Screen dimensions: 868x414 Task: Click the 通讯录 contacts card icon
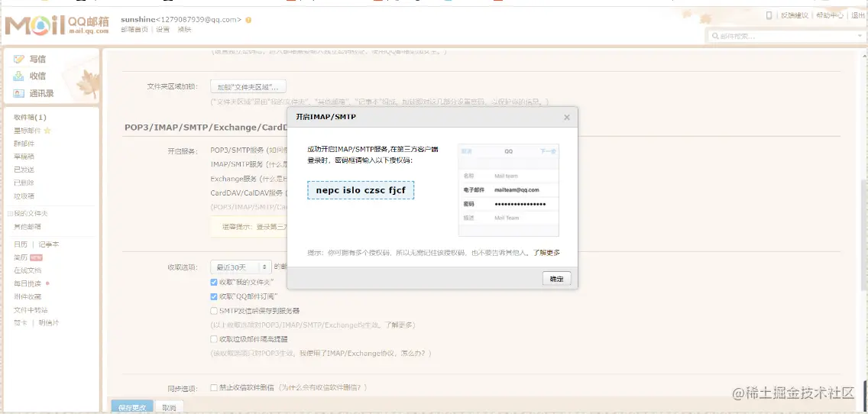coord(19,93)
